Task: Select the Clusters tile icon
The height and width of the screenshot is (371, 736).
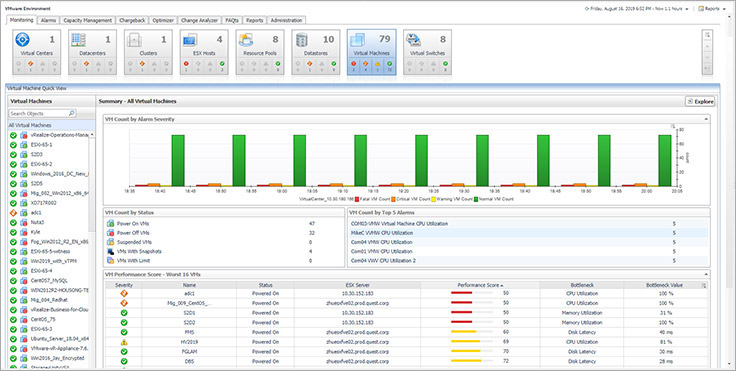Action: (134, 40)
